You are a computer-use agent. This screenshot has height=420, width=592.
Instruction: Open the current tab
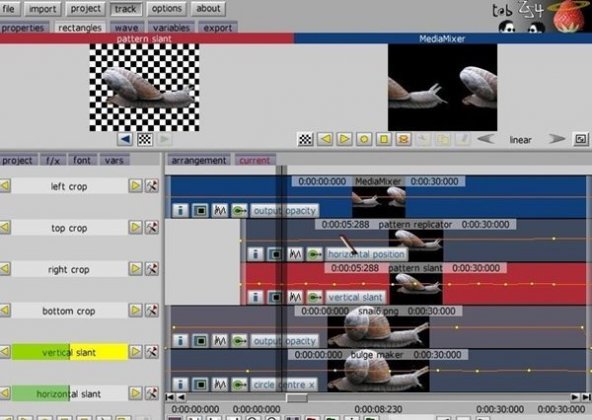tap(255, 160)
